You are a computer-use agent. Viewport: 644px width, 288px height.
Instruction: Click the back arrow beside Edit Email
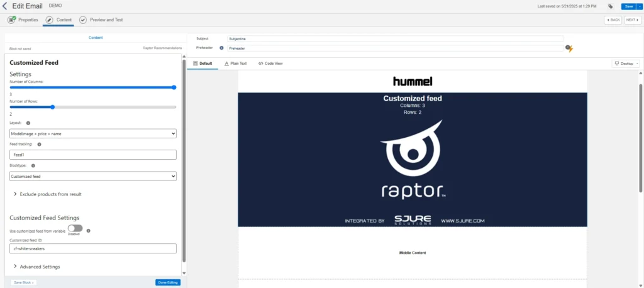(x=5, y=6)
